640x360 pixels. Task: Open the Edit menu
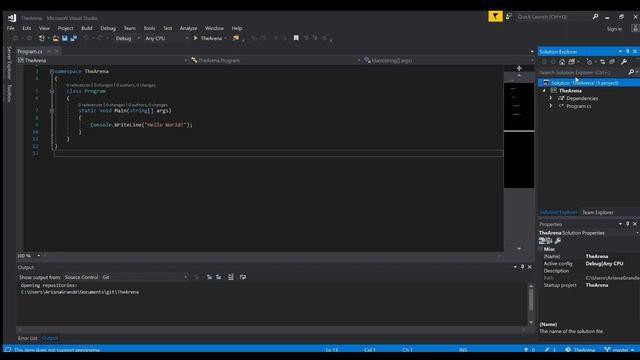tap(27, 28)
